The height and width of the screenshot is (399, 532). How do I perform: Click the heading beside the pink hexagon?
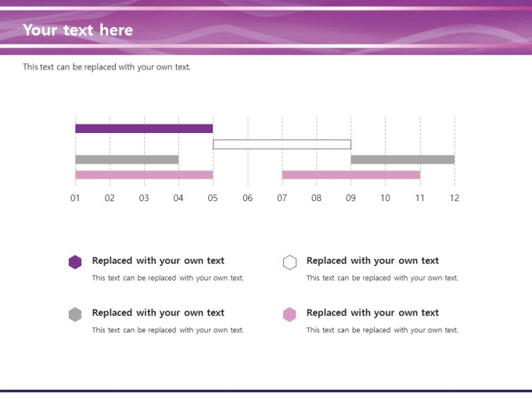372,312
